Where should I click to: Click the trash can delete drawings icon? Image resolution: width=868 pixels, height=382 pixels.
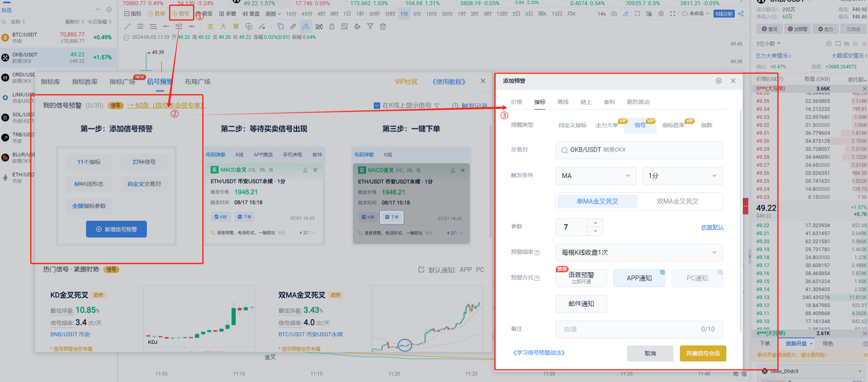[x=383, y=26]
